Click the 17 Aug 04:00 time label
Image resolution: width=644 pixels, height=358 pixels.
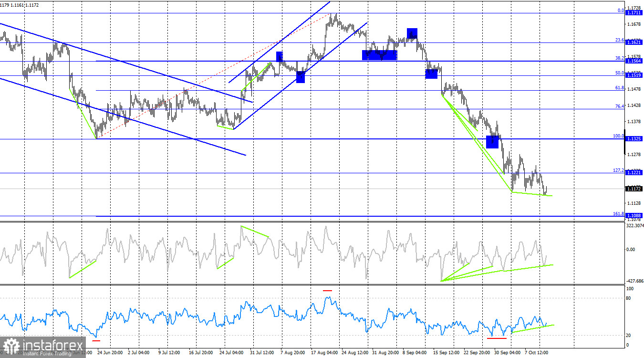[324, 353]
